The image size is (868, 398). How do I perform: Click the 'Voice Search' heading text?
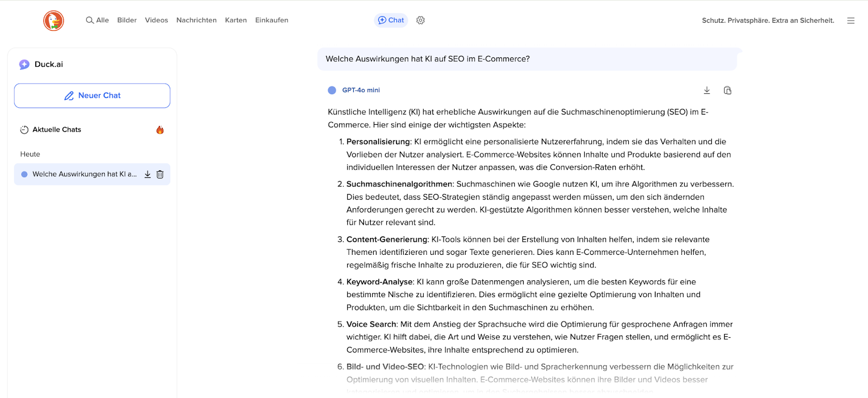371,324
